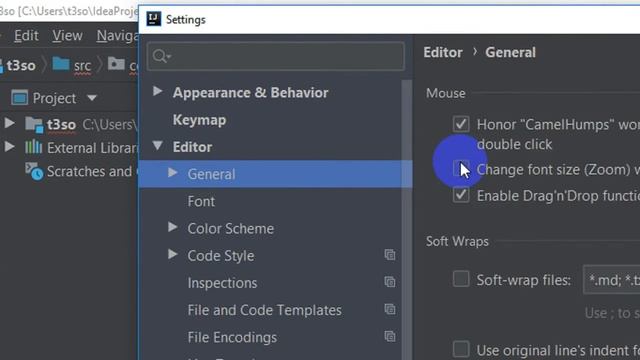Open the Navigate menu

117,36
